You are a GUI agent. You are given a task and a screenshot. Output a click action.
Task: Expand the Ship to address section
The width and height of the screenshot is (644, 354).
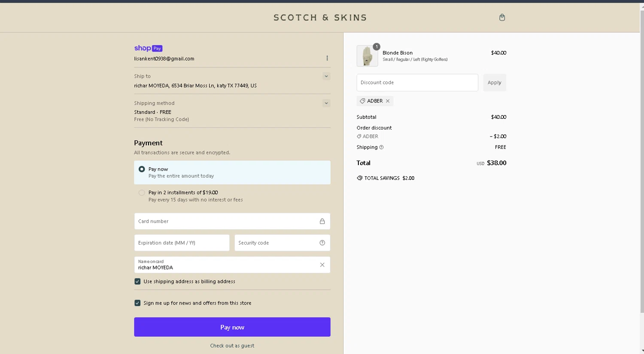(x=326, y=76)
